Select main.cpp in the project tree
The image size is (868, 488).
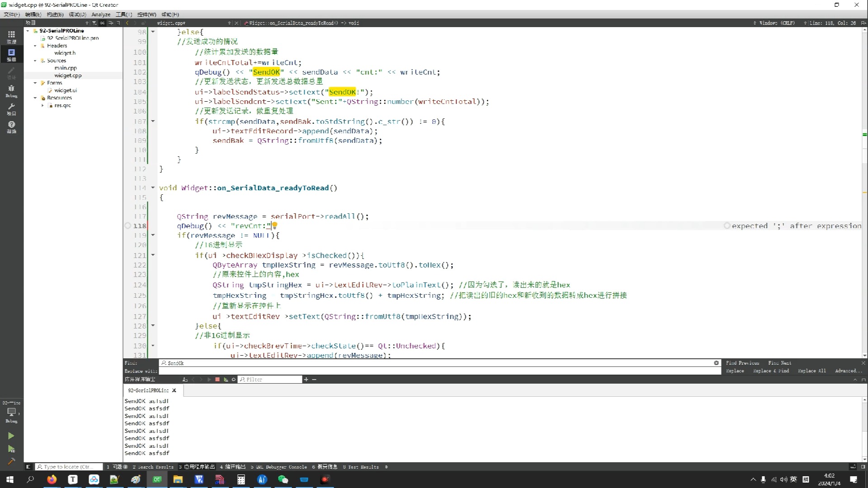(66, 68)
